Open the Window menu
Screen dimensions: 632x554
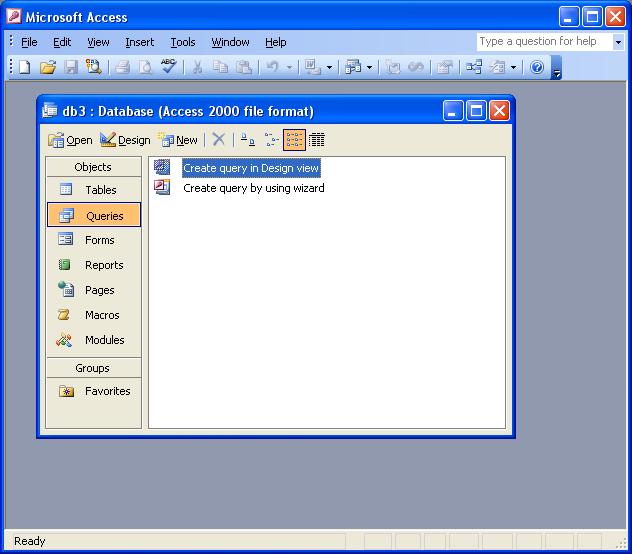click(x=230, y=42)
